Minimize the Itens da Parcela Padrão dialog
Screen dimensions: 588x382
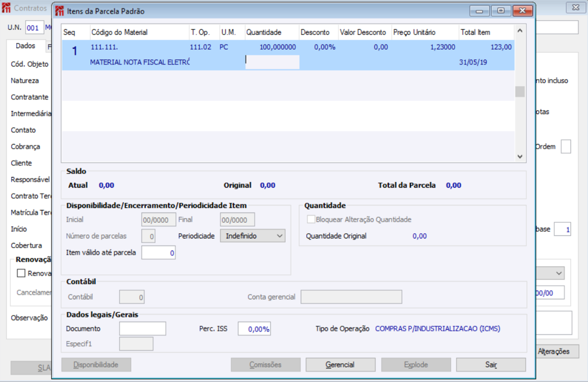tap(479, 10)
